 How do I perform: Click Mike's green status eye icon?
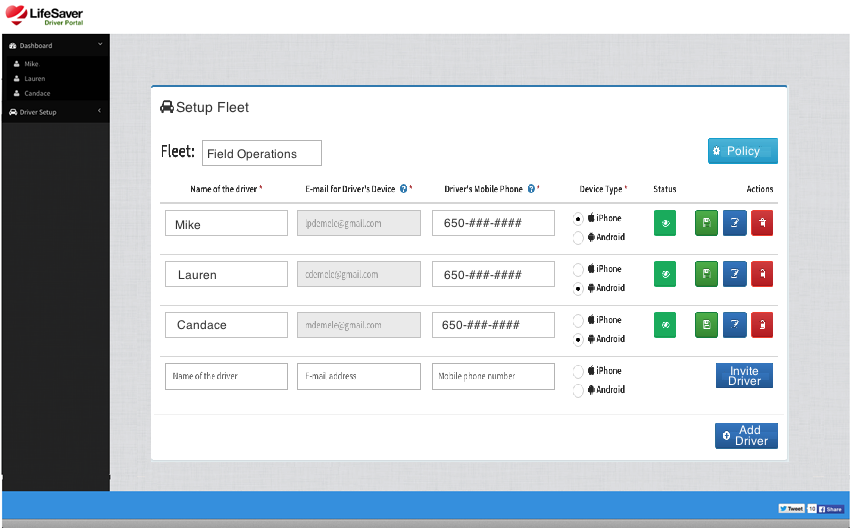pos(665,223)
